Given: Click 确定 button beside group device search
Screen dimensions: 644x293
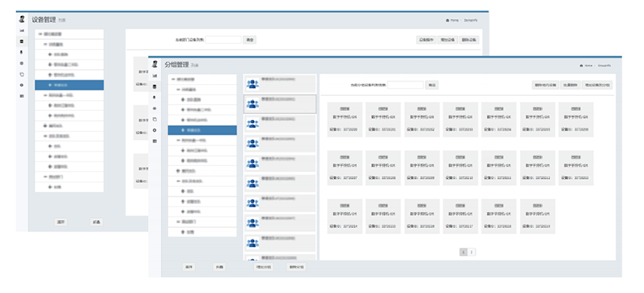Looking at the screenshot, I should coord(432,85).
